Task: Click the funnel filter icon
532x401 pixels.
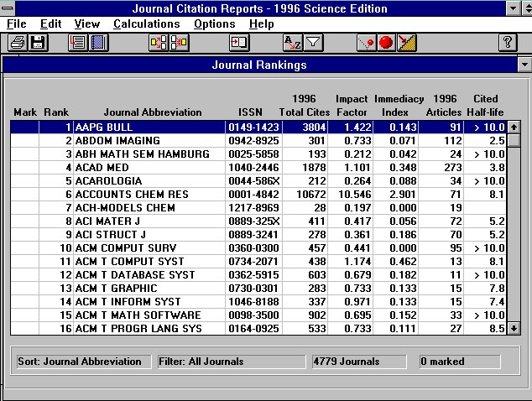Action: pos(313,43)
